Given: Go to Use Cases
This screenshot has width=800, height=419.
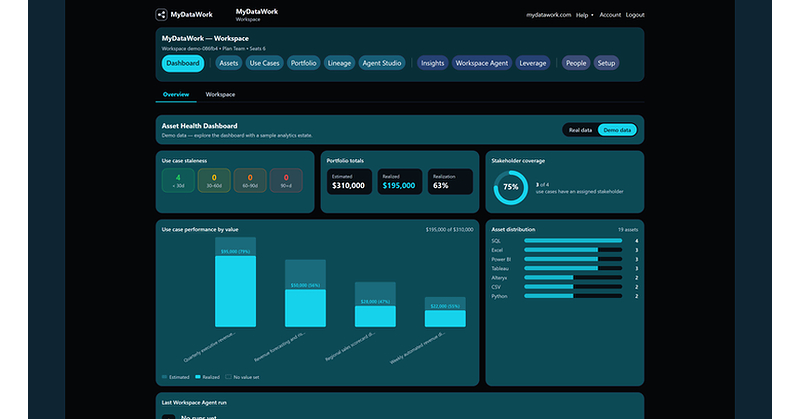Looking at the screenshot, I should (264, 63).
